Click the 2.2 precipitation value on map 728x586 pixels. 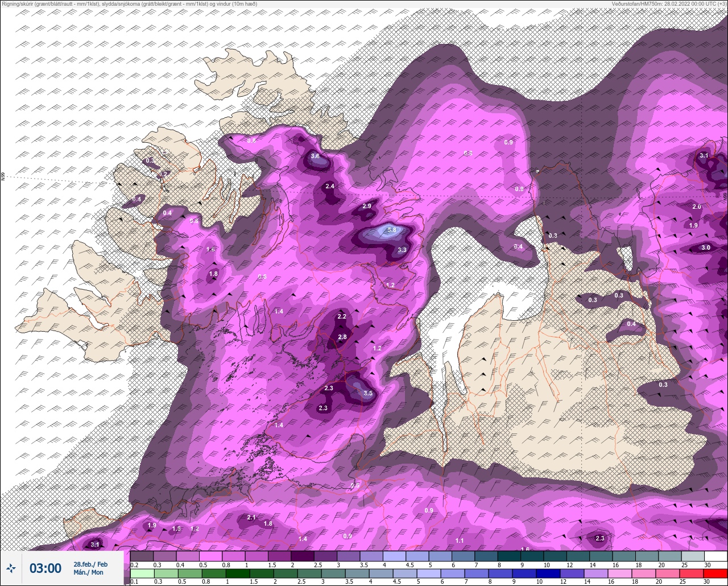pyautogui.click(x=342, y=316)
